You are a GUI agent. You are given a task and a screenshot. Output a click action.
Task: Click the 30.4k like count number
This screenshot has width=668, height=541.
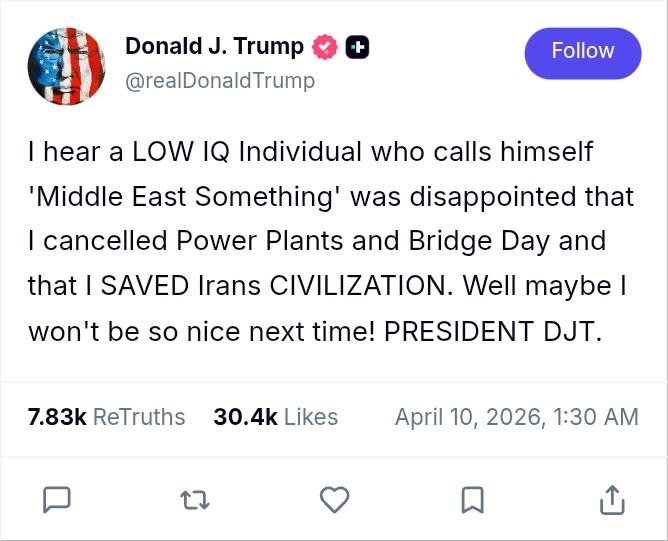[245, 417]
